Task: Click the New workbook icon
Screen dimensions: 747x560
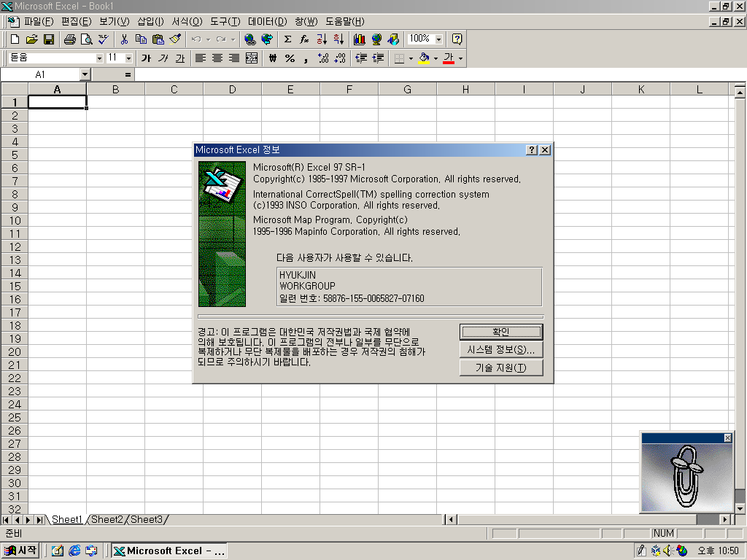Action: [15, 39]
